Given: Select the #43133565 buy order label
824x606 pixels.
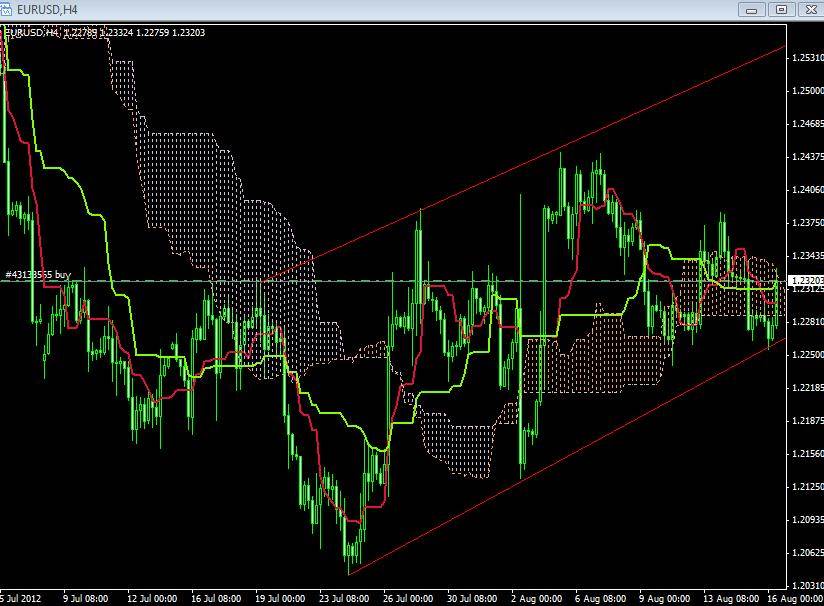Looking at the screenshot, I should click(37, 274).
